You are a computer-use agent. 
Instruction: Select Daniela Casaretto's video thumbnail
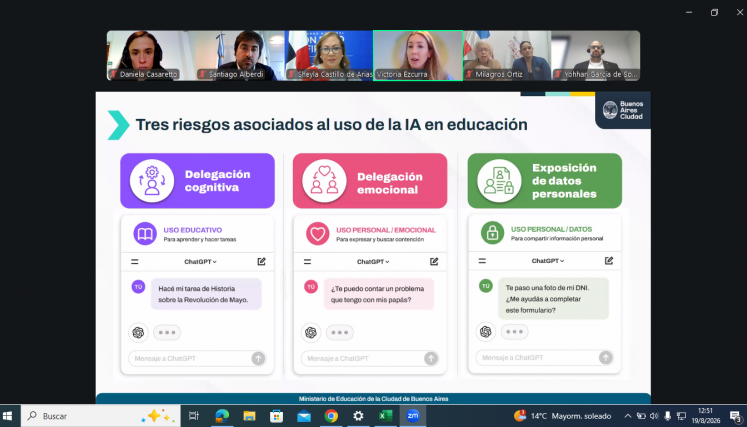[151, 56]
